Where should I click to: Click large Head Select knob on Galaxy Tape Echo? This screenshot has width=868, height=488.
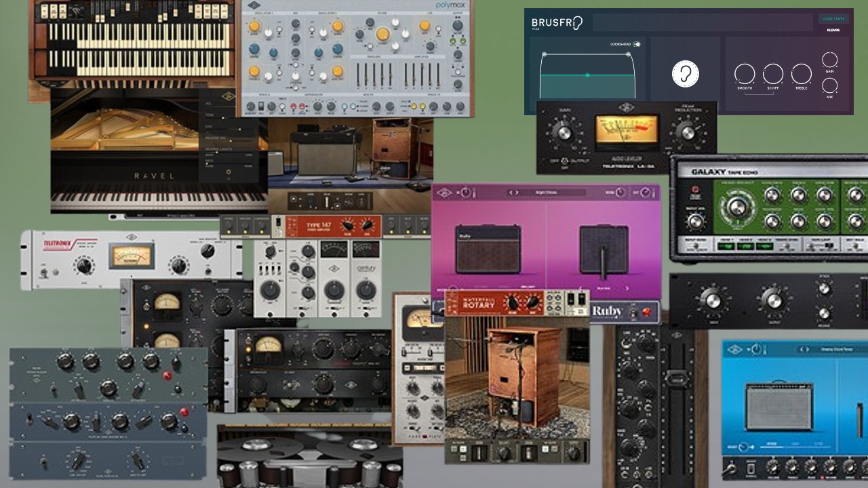click(738, 207)
